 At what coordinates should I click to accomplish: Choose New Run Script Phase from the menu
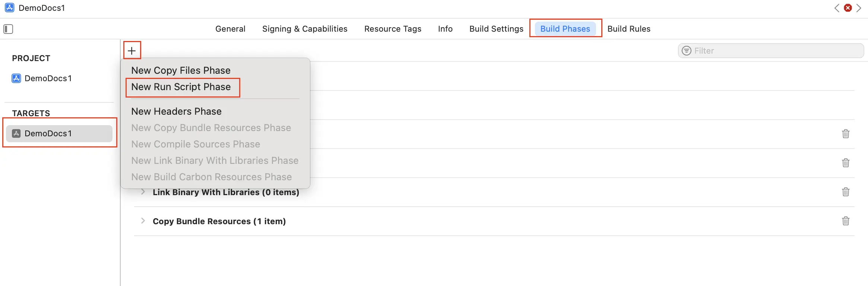pyautogui.click(x=181, y=87)
